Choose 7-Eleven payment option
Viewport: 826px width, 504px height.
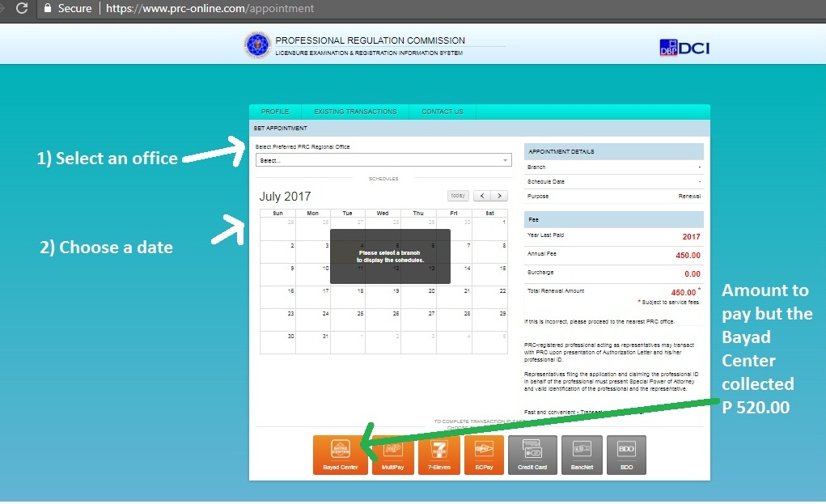tap(438, 455)
